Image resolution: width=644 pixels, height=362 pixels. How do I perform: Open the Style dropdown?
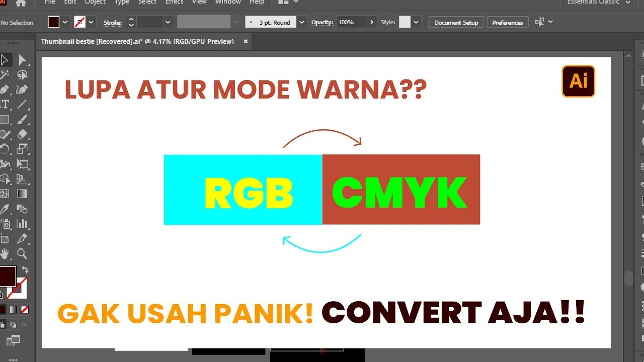(416, 22)
